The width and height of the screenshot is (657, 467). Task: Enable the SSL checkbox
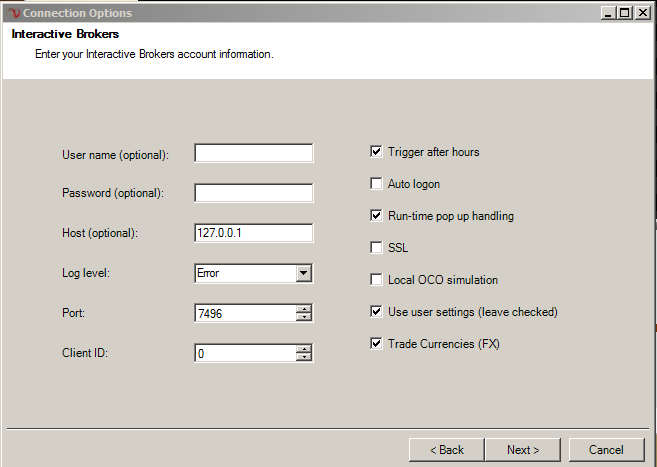(376, 248)
